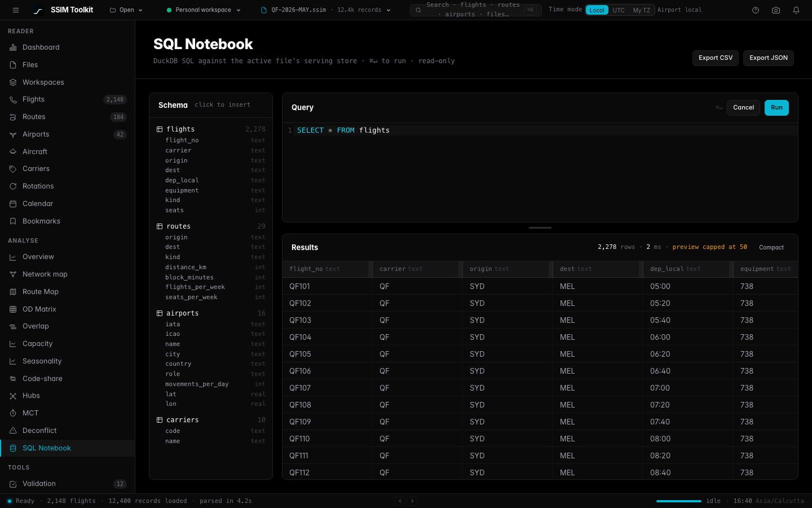Image resolution: width=812 pixels, height=508 pixels.
Task: Click the idle progress bar in status bar
Action: pyautogui.click(x=679, y=501)
